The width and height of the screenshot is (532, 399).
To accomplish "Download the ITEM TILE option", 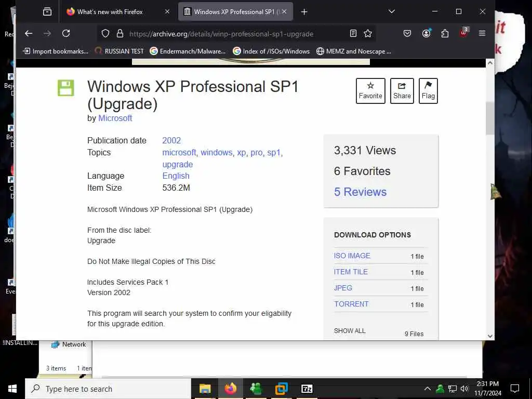I will click(351, 272).
